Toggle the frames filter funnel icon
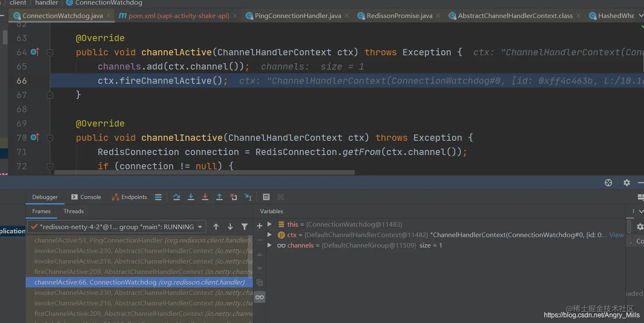 244,227
